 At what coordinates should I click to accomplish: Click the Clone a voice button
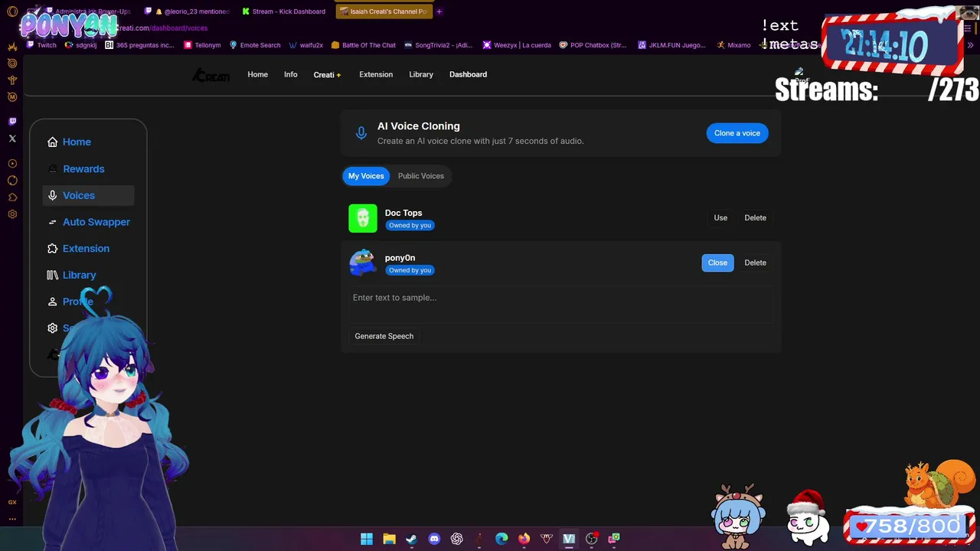(x=737, y=133)
